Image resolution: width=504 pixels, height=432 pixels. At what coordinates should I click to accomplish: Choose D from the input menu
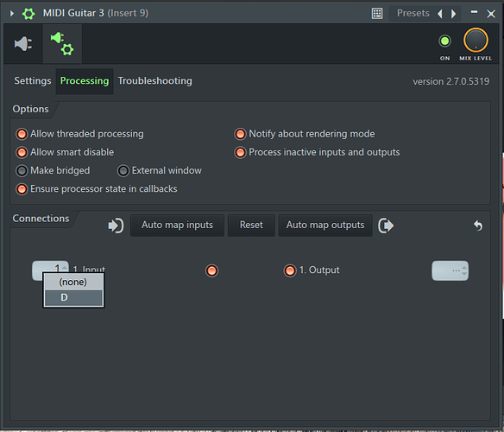(73, 298)
